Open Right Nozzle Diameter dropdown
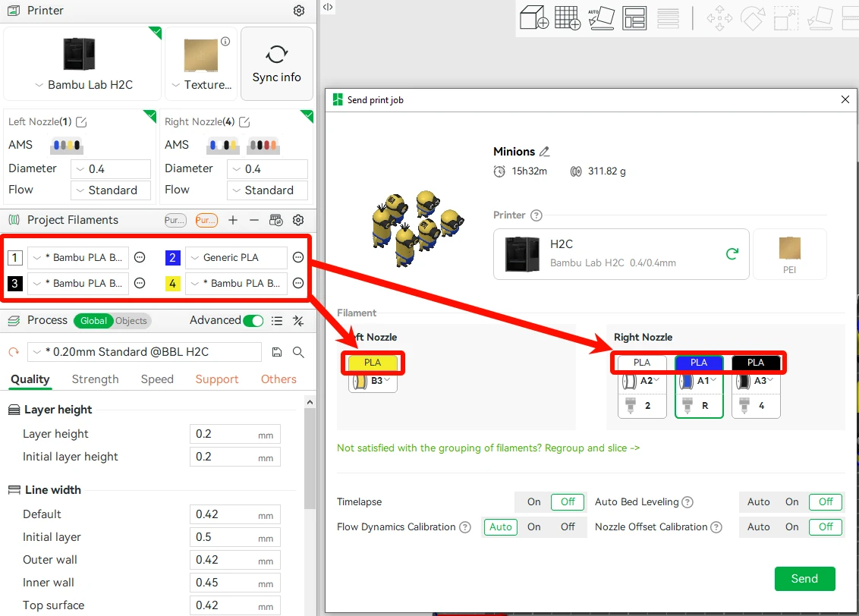 pos(267,168)
